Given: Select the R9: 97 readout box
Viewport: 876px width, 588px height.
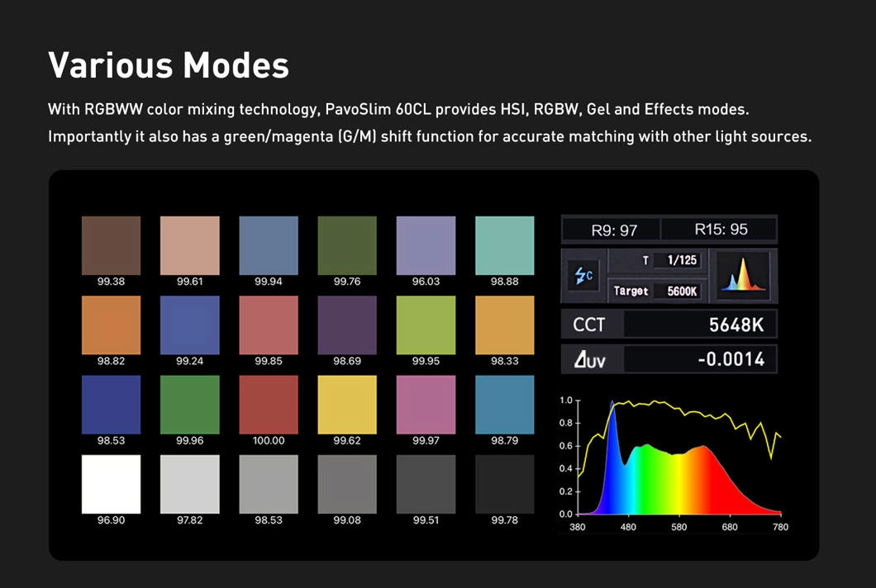Looking at the screenshot, I should (613, 230).
